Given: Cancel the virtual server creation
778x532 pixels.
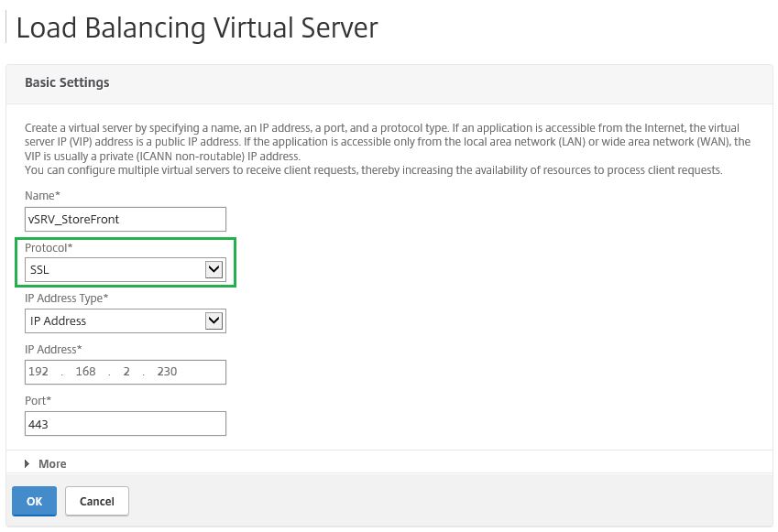Looking at the screenshot, I should click(x=96, y=501).
